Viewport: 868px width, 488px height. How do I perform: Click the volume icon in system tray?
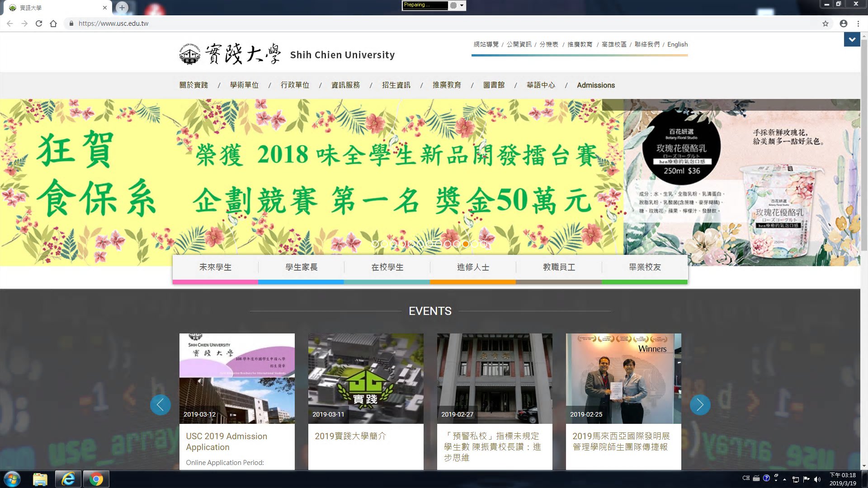pos(817,479)
